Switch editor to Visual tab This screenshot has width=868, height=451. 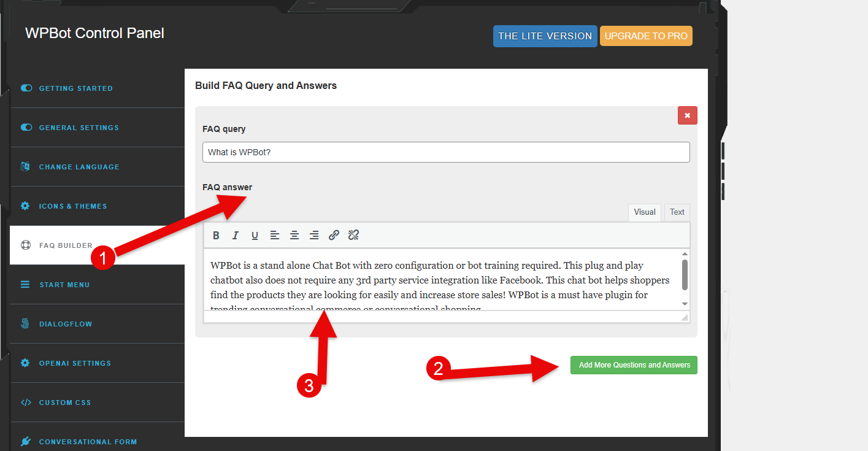(645, 212)
